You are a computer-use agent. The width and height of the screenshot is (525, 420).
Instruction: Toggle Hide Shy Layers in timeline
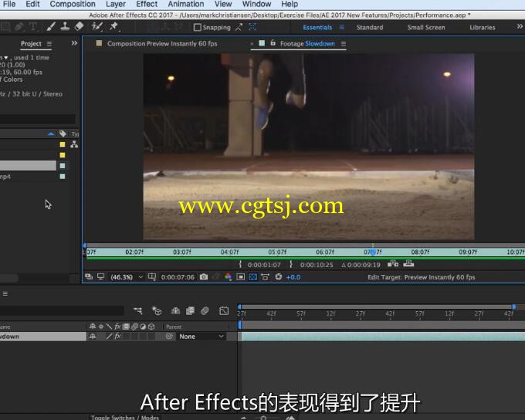(175, 311)
